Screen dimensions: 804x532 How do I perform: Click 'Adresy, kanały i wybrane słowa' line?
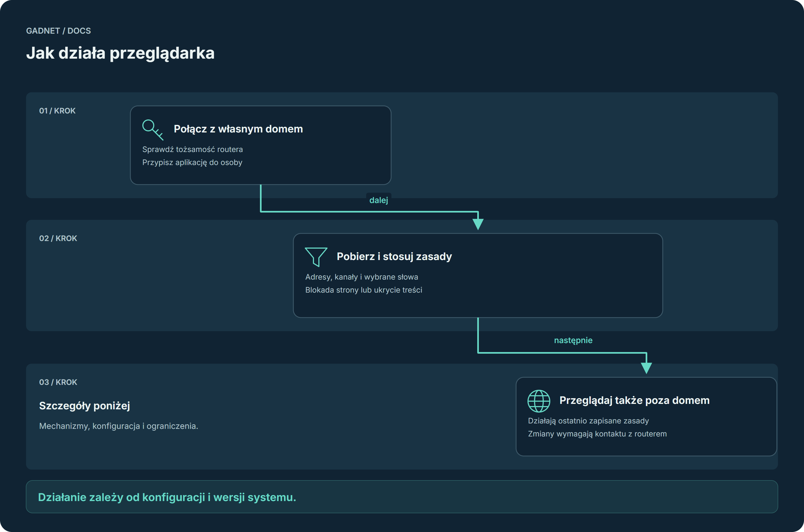[362, 277]
